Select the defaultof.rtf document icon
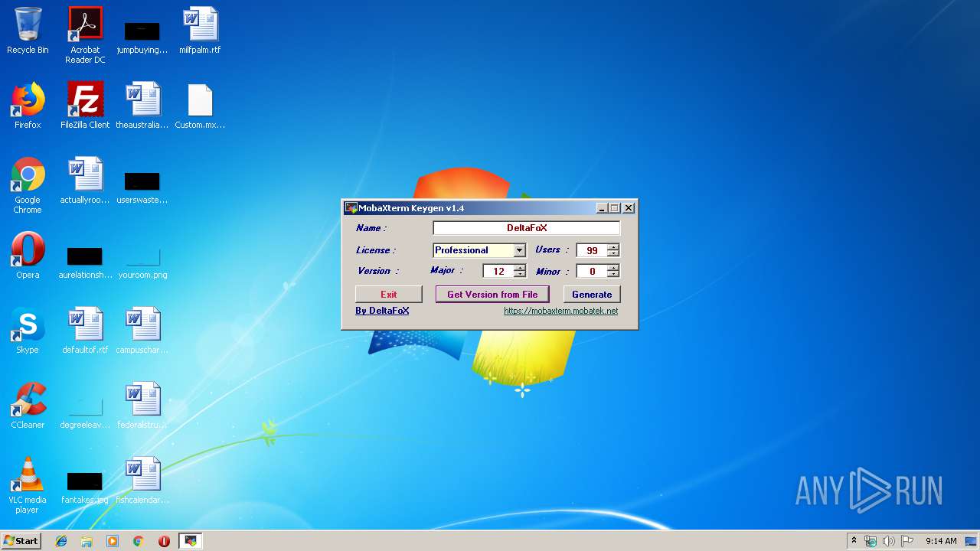The image size is (980, 551). 85,331
